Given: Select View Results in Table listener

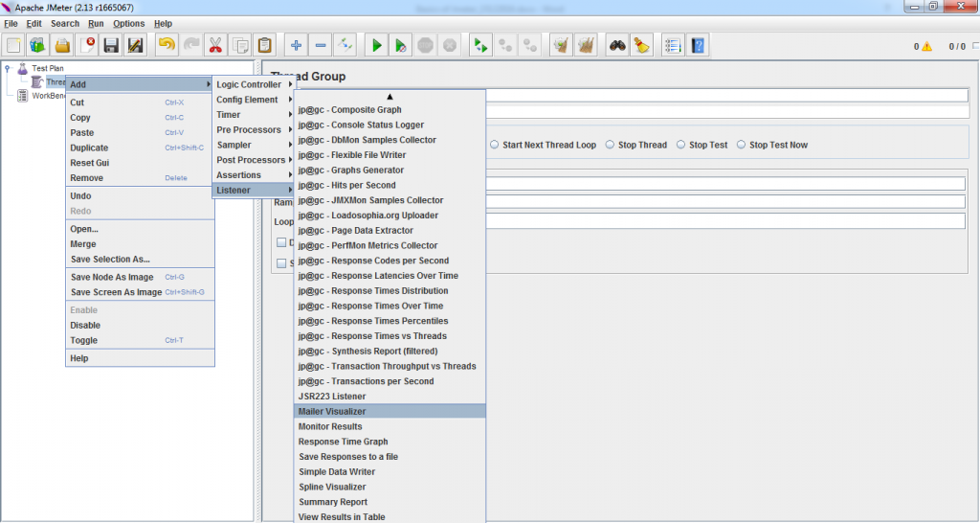Looking at the screenshot, I should [390, 516].
